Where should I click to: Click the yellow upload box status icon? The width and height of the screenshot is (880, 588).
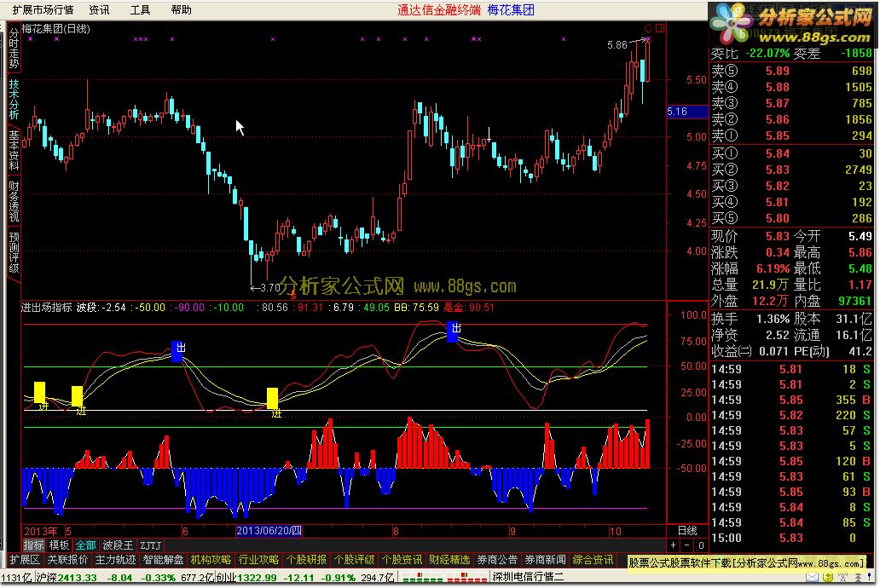coord(827,577)
